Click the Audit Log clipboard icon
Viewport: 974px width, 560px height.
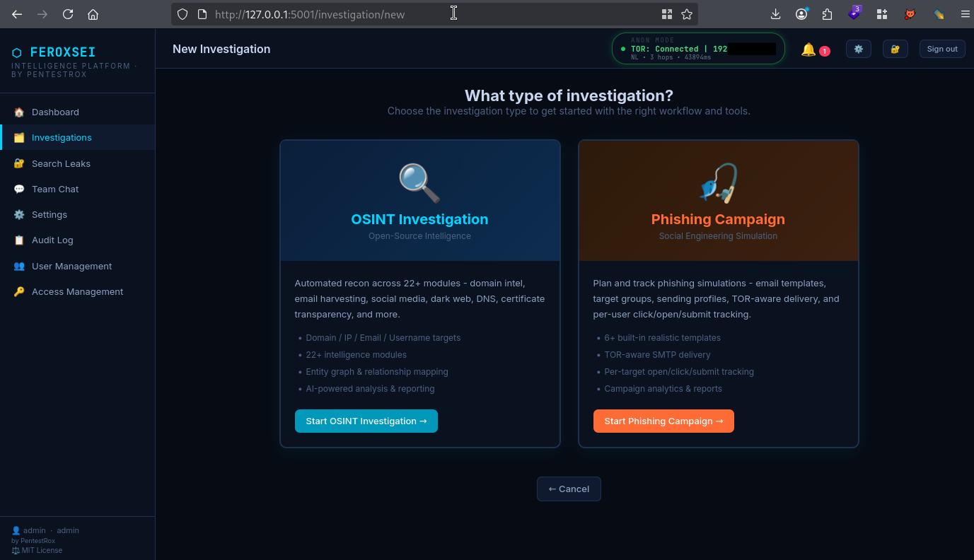[19, 240]
